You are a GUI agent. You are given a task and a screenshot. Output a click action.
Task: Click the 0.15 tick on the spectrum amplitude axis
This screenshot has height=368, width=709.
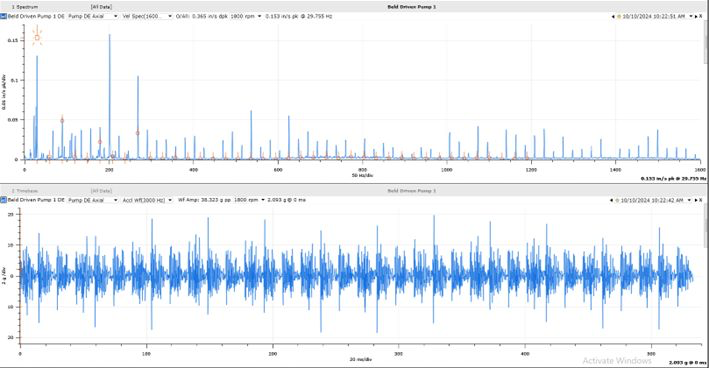coord(13,40)
